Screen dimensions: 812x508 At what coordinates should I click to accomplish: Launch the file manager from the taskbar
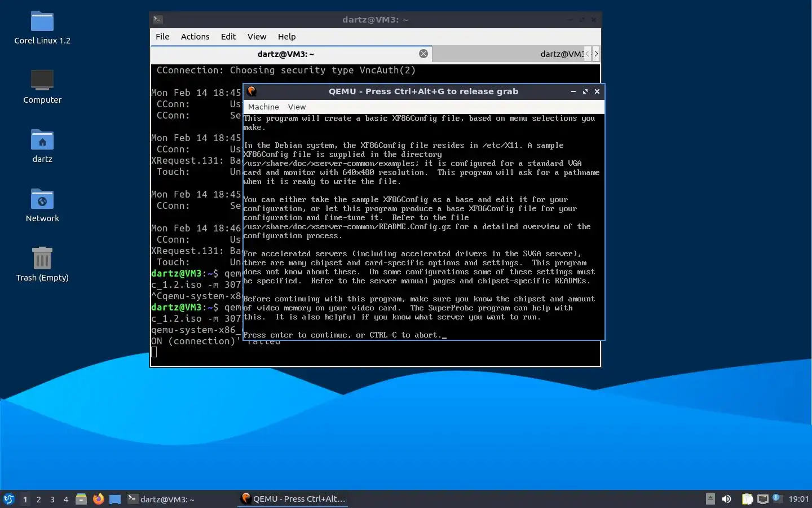81,499
